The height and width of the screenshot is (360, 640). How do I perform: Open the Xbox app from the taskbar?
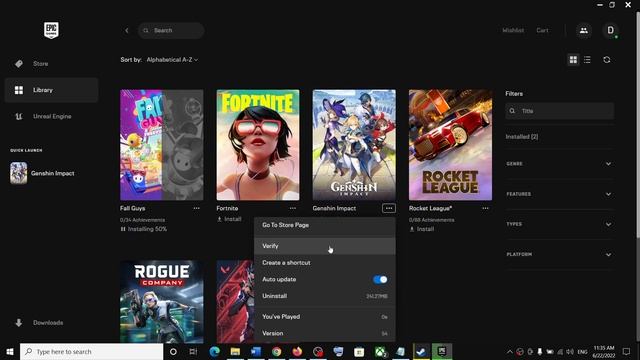click(x=380, y=351)
